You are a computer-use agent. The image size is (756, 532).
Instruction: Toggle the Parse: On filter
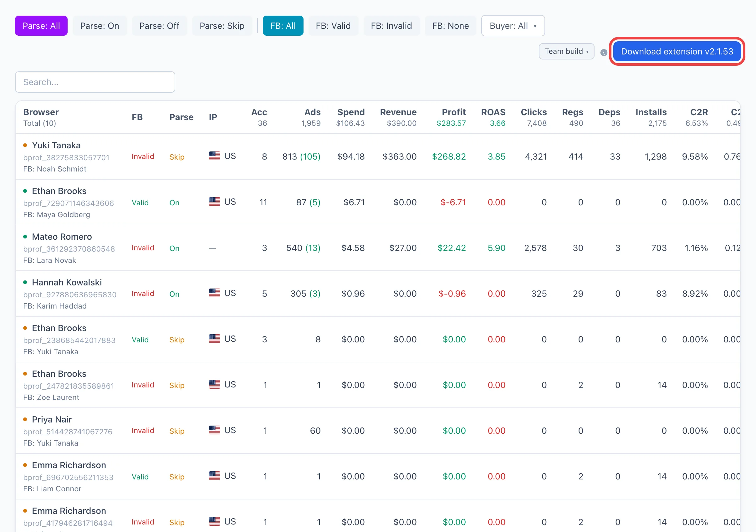[x=100, y=26]
